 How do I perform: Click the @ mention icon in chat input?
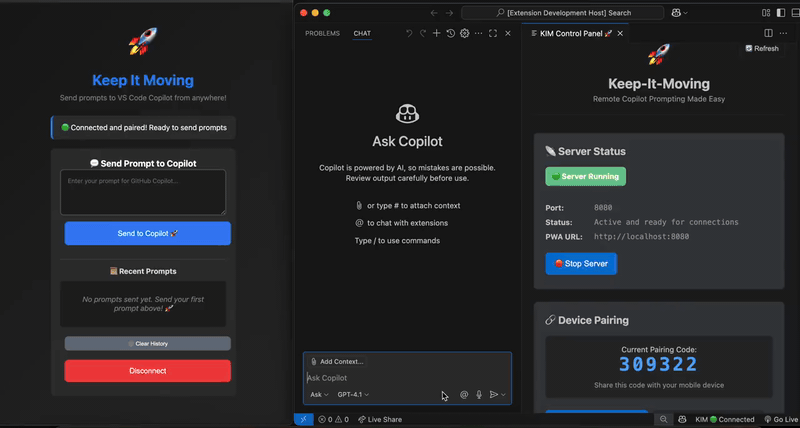click(464, 394)
